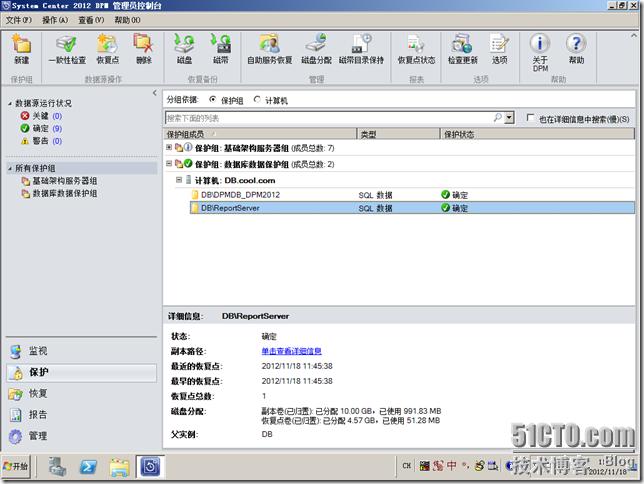This screenshot has height=484, width=644.
Task: Sort by 保护组成员 column header
Action: coord(260,134)
